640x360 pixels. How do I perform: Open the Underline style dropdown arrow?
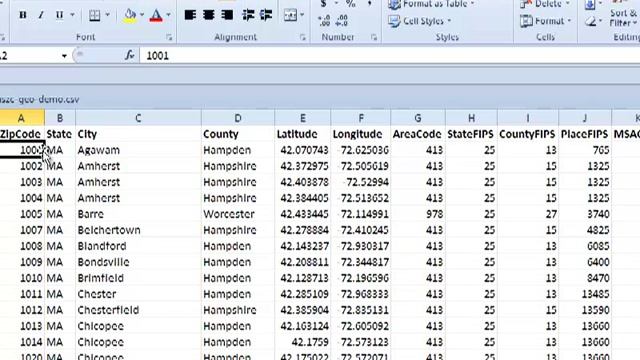pyautogui.click(x=72, y=16)
